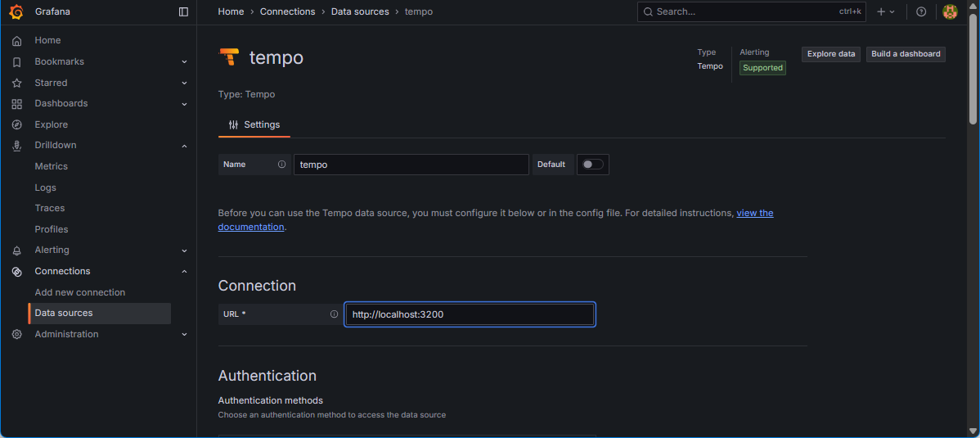Click the Explore data button
The height and width of the screenshot is (438, 980).
[830, 54]
